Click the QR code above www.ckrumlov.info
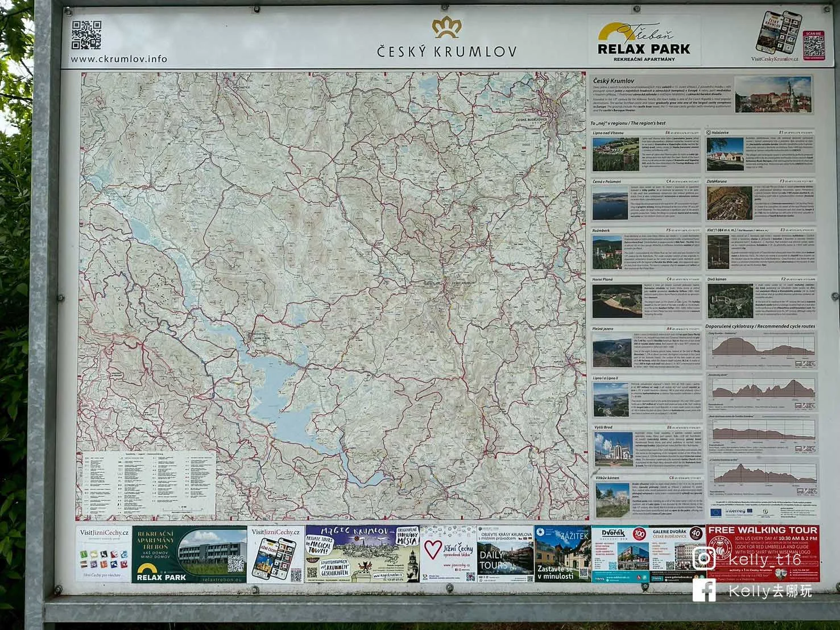Image resolution: width=840 pixels, height=630 pixels. click(x=86, y=35)
